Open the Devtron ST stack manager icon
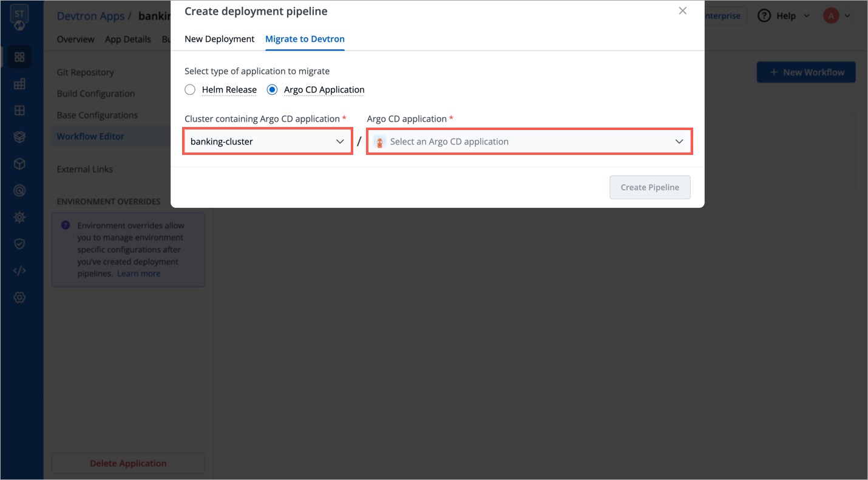868x480 pixels. click(19, 18)
